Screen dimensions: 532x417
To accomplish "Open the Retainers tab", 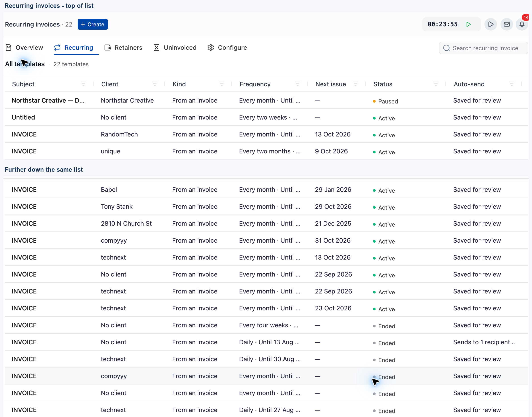I will tap(123, 47).
